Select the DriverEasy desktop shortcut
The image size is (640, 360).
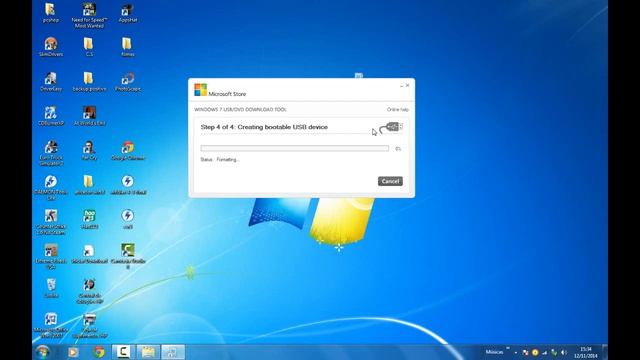click(x=51, y=81)
